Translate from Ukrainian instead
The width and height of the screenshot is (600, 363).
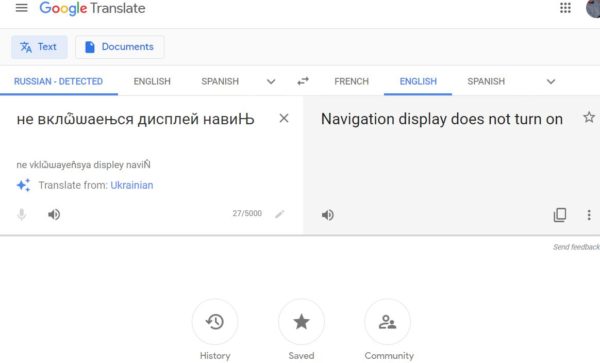(132, 185)
